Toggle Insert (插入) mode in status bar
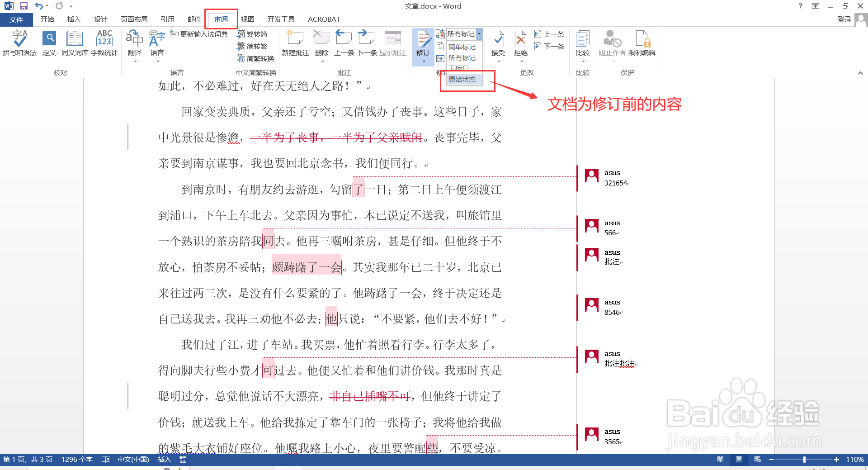Image resolution: width=868 pixels, height=470 pixels. pos(164,460)
